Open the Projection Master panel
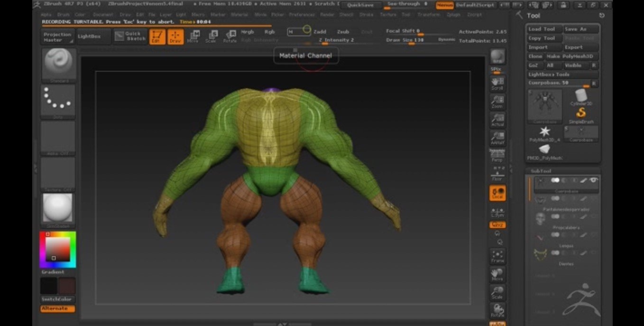Viewport: 644px width, 326px height. [x=58, y=37]
